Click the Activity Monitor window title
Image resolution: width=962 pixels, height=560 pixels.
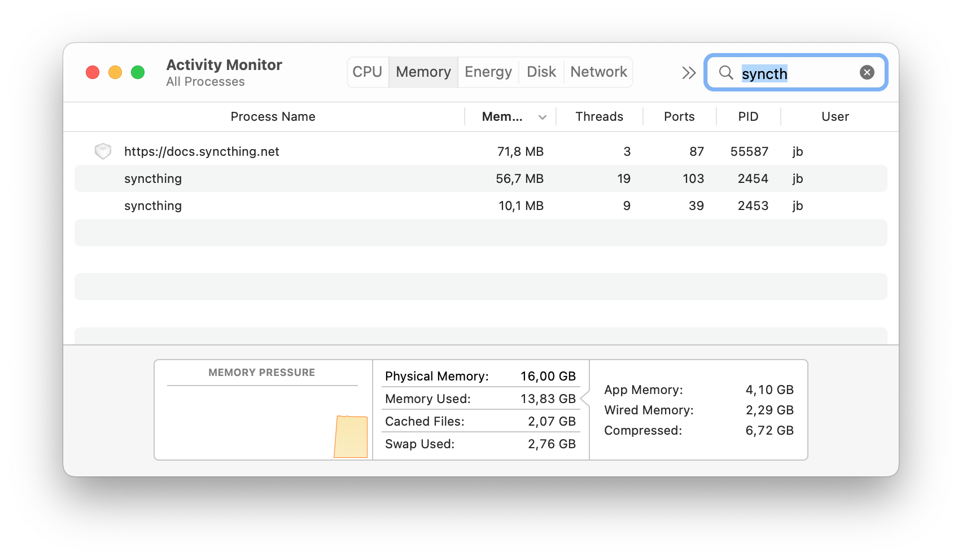pyautogui.click(x=224, y=65)
